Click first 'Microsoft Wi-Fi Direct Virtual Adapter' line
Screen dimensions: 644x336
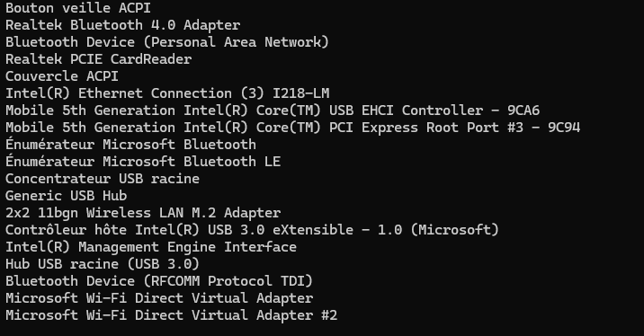[x=159, y=298]
